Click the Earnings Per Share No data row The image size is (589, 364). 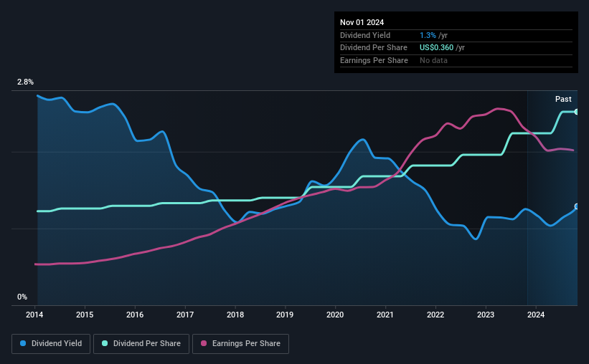[x=456, y=60]
